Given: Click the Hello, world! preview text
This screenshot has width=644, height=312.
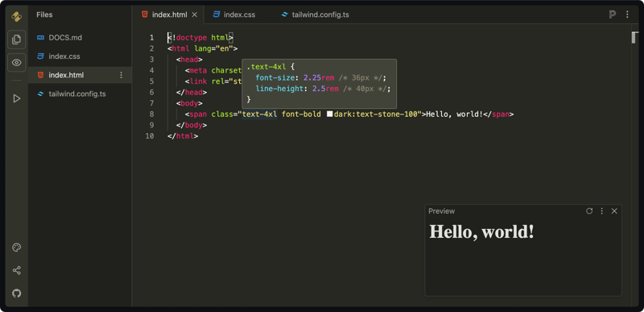Looking at the screenshot, I should pos(481,232).
